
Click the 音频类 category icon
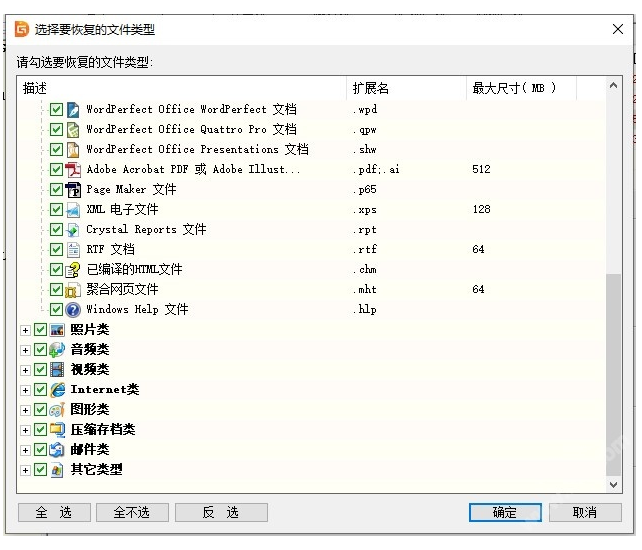point(57,350)
